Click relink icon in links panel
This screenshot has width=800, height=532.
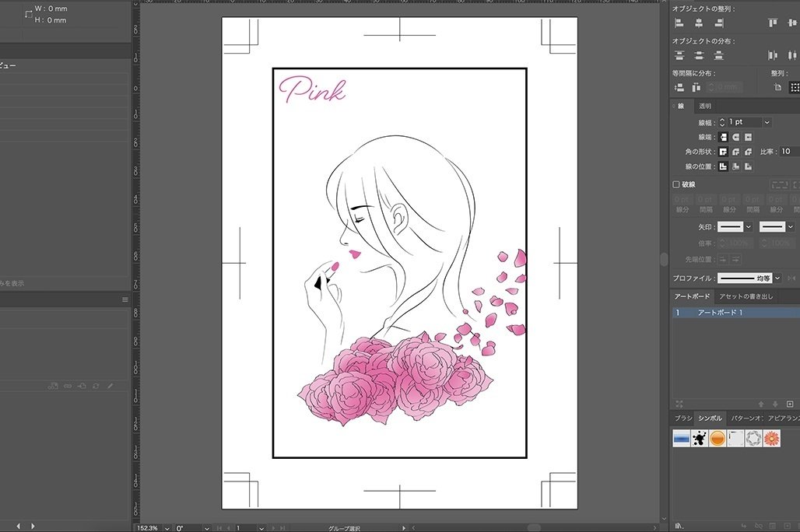click(68, 386)
